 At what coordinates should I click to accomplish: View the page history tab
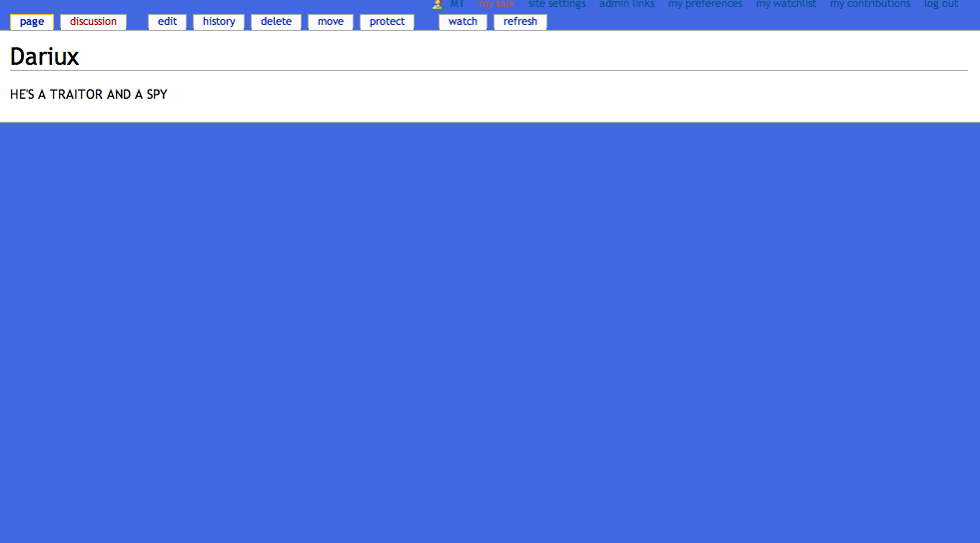(x=219, y=22)
